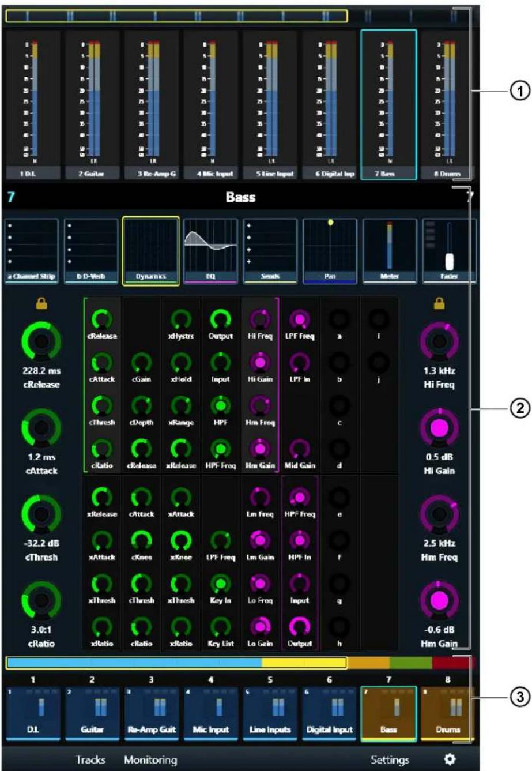Adjust the large Hm Freq knob showing 2.5 kHz
This screenshot has height=771, width=532.
coord(440,514)
